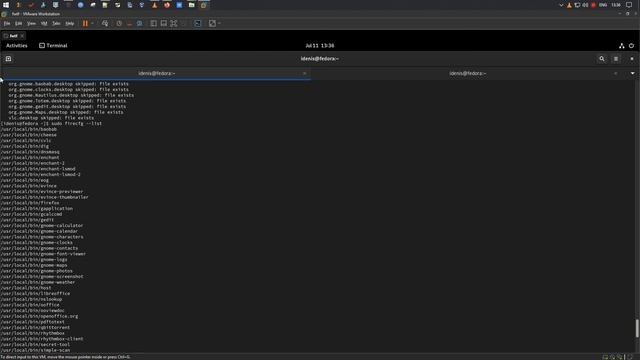Expand the stretch guest dropdown arrow

click(220, 24)
